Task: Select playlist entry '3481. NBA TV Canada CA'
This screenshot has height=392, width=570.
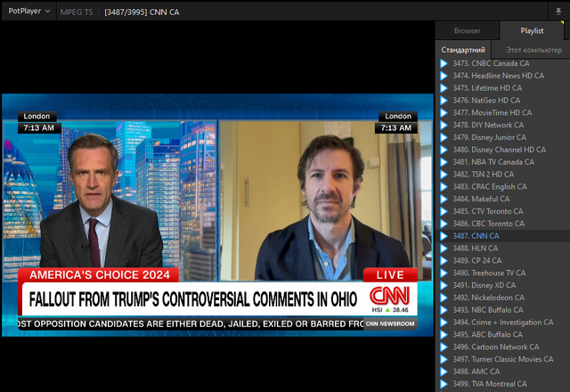Action: pos(503,162)
